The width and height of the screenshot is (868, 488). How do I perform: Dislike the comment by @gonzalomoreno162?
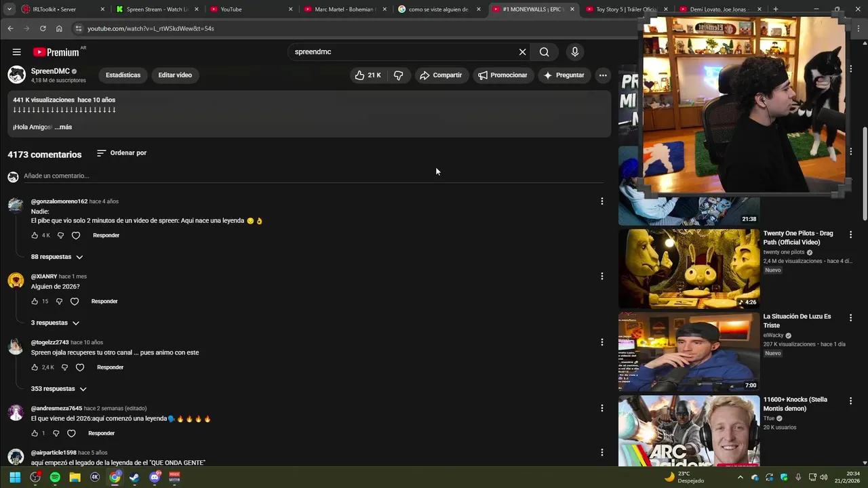(x=60, y=236)
